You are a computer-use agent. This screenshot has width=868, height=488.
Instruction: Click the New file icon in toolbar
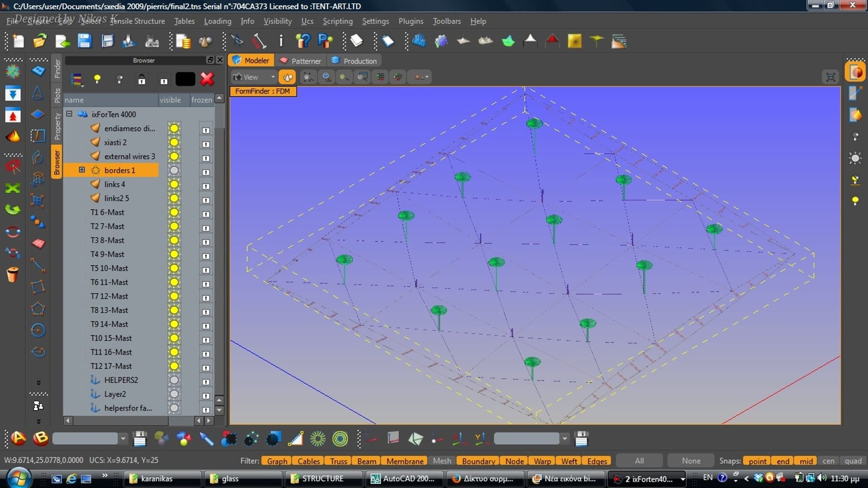(18, 41)
